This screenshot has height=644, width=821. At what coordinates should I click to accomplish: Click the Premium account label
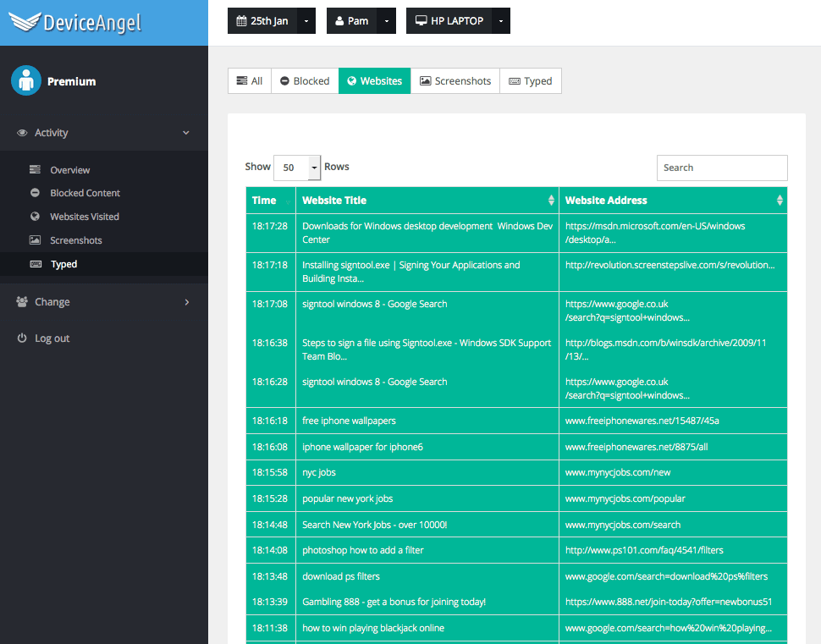coord(71,81)
